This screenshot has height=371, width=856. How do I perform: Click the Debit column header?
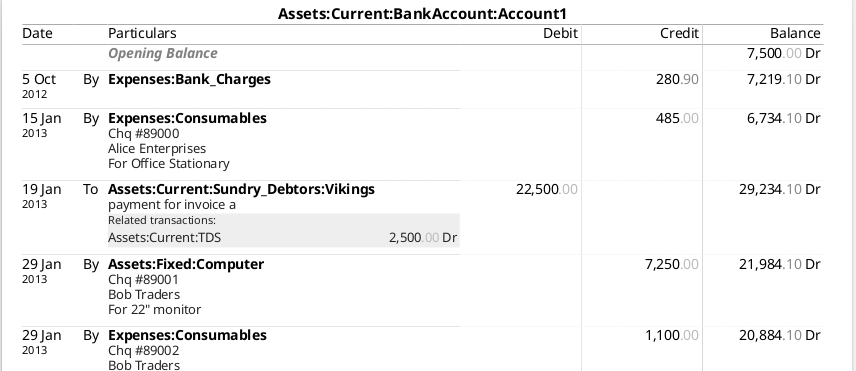click(x=560, y=33)
